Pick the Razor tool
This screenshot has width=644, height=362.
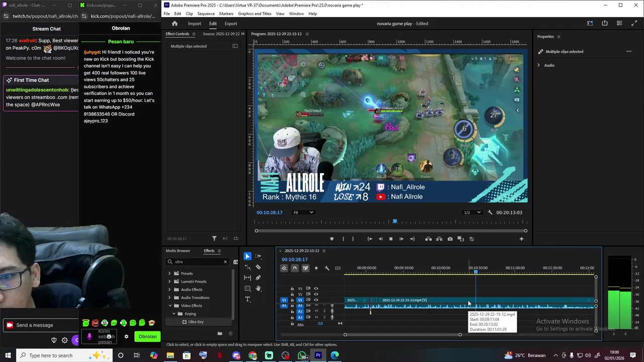click(x=259, y=267)
